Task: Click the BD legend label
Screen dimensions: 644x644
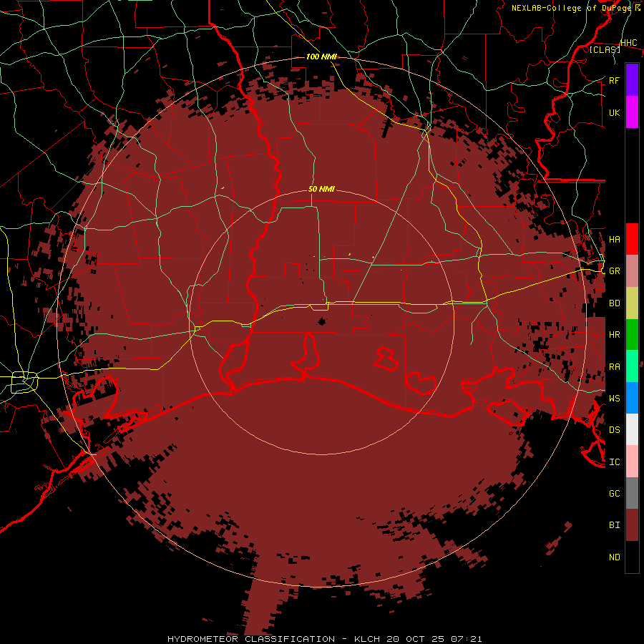Action: pyautogui.click(x=614, y=303)
